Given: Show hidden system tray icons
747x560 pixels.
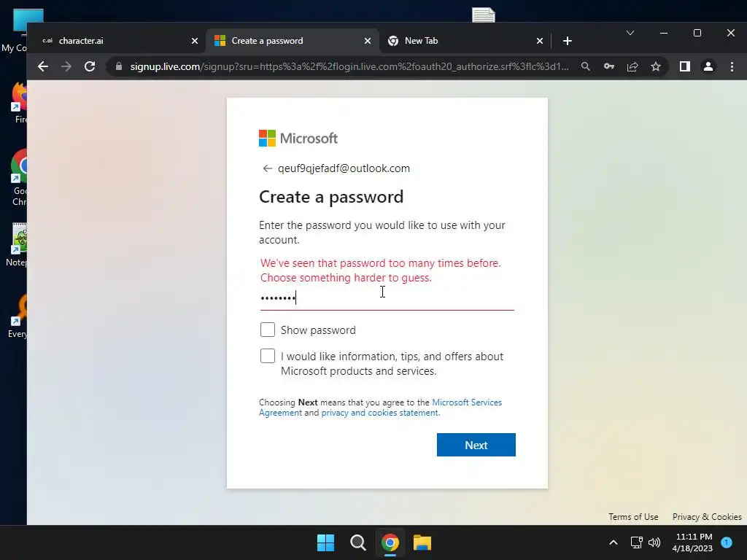Looking at the screenshot, I should pos(613,542).
